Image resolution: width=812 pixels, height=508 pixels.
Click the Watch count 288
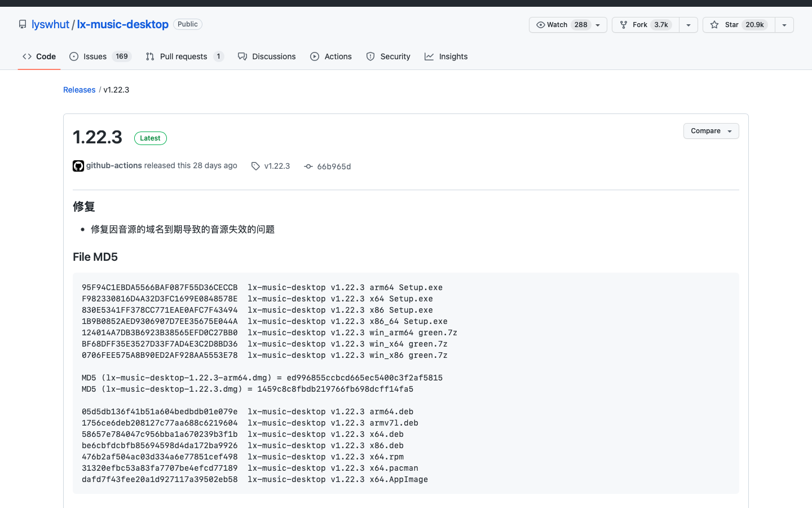coord(581,25)
